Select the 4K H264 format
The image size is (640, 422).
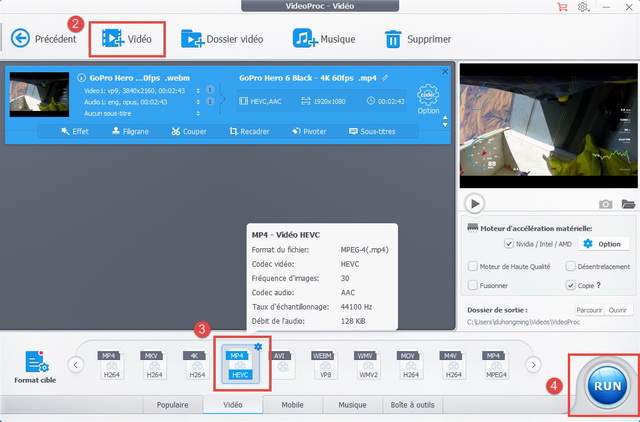(197, 364)
